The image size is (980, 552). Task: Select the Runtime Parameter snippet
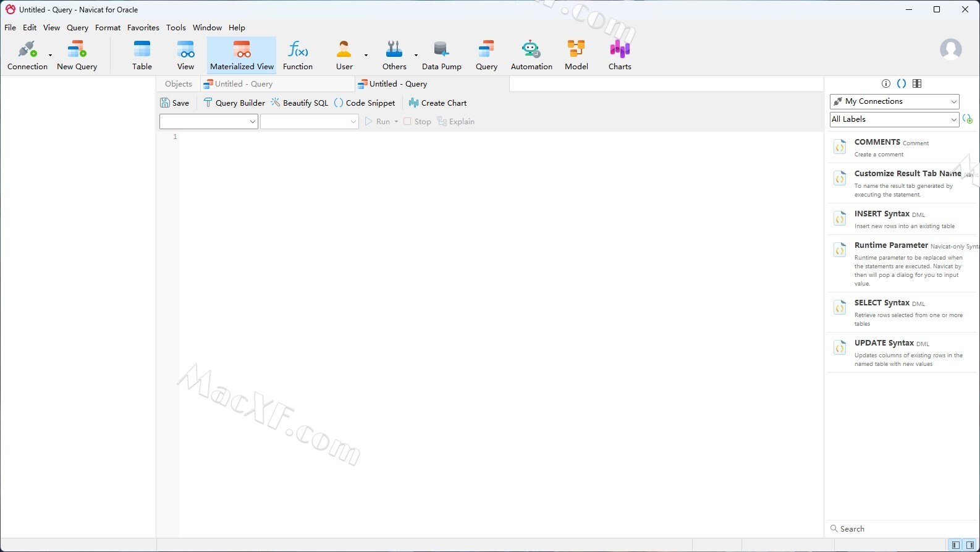click(902, 263)
